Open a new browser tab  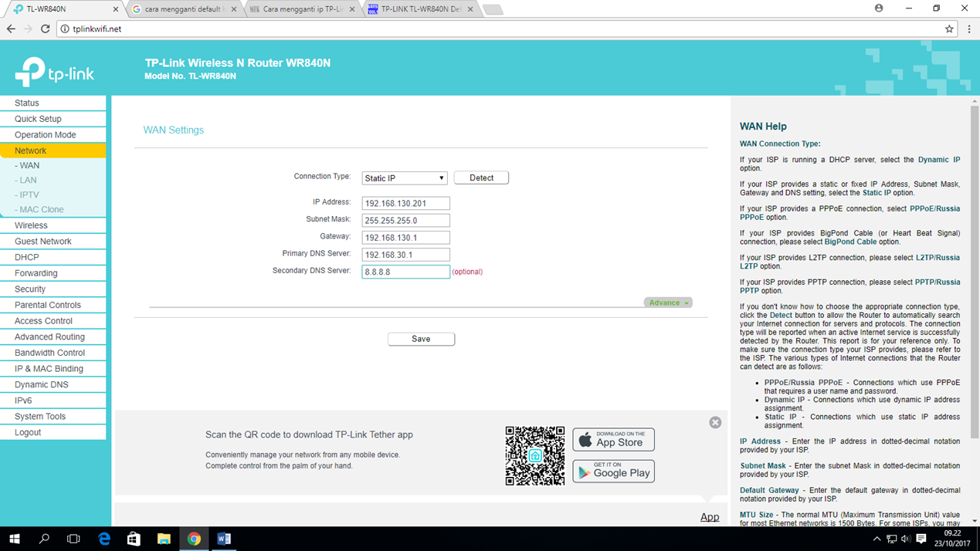tap(493, 9)
